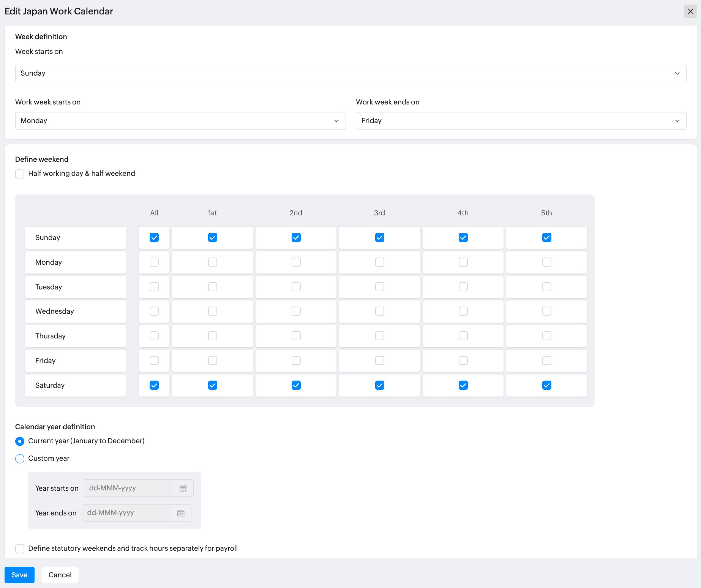Check Monday 1st week checkbox
The width and height of the screenshot is (701, 588).
[x=213, y=262]
